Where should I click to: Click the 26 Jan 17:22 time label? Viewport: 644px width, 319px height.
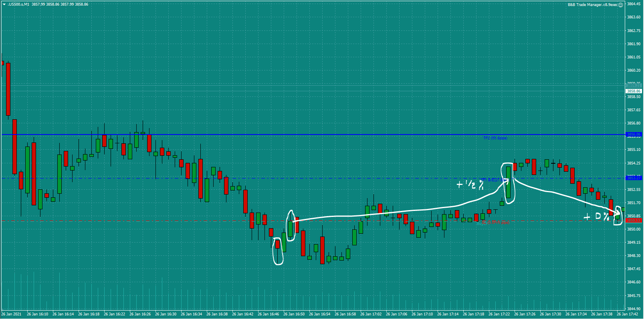[x=499, y=314]
